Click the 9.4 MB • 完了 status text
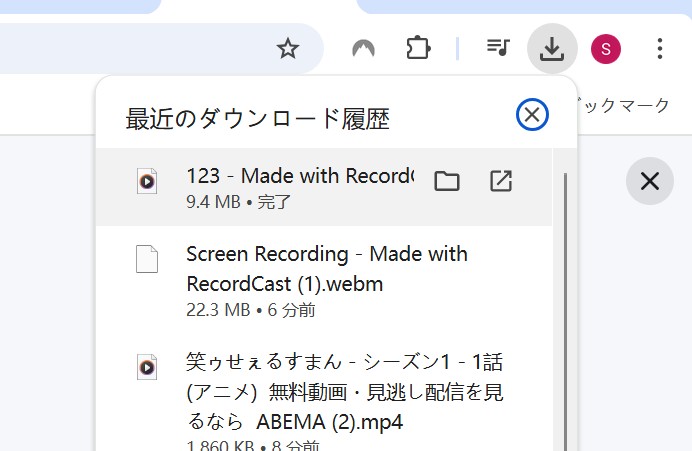692x451 pixels. pos(238,202)
